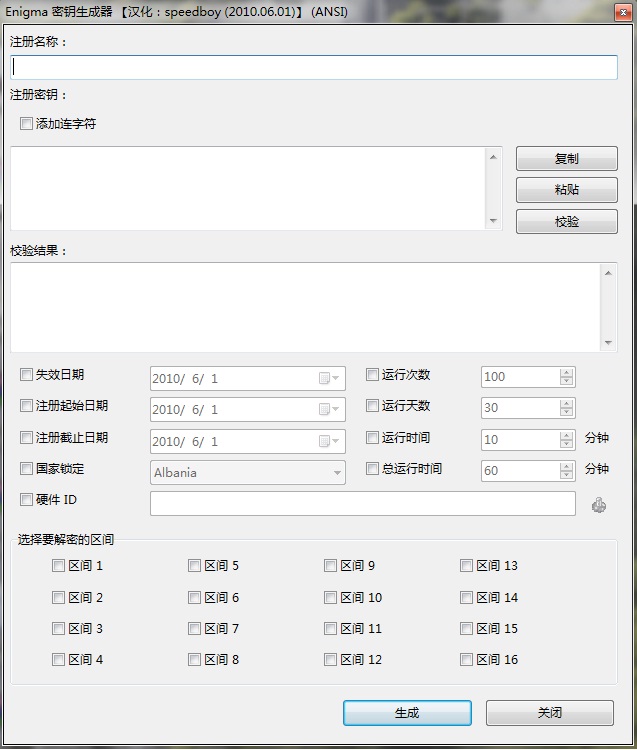Click inside the 注册密钥 text area
637x750 pixels.
[248, 188]
